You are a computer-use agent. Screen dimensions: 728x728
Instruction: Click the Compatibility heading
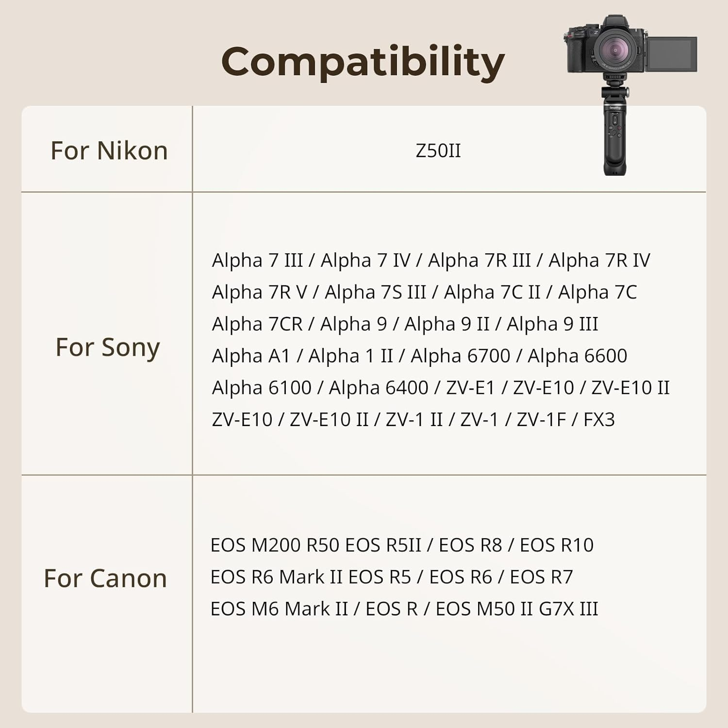click(x=363, y=62)
